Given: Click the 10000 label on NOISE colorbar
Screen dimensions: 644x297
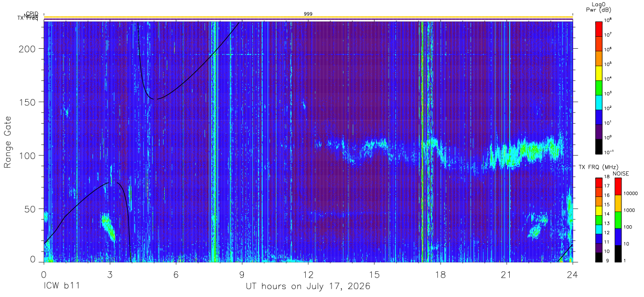Looking at the screenshot, I should pyautogui.click(x=632, y=193).
